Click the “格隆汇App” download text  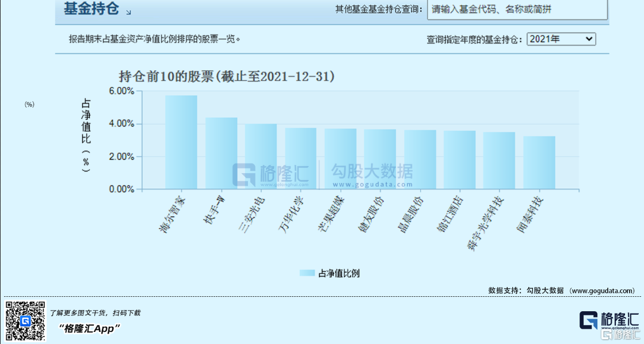click(90, 328)
